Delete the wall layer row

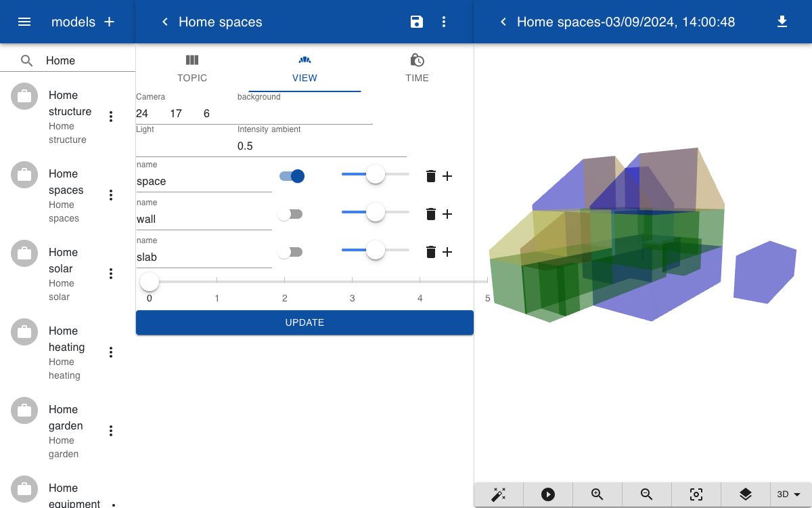[x=431, y=214]
